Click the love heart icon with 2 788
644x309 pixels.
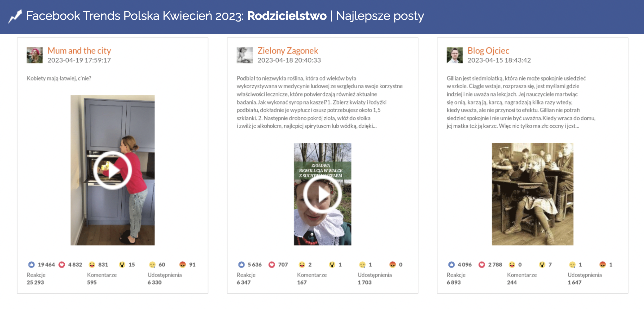482,265
